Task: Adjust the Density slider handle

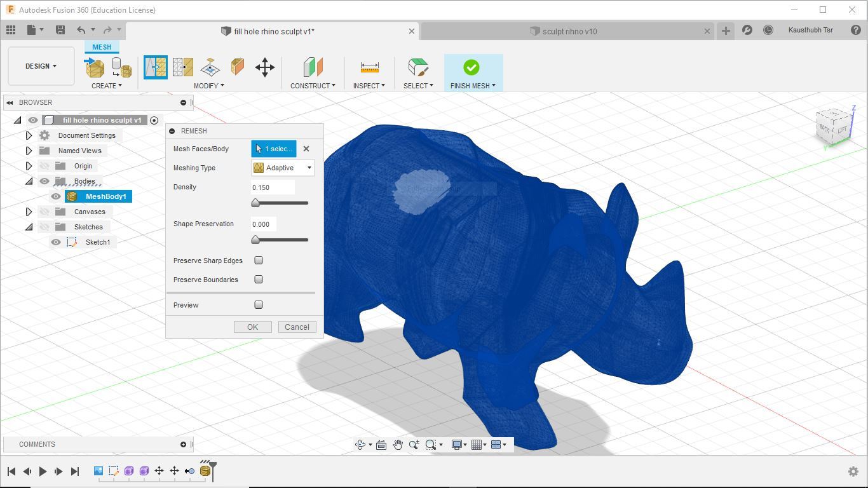Action: [x=255, y=203]
